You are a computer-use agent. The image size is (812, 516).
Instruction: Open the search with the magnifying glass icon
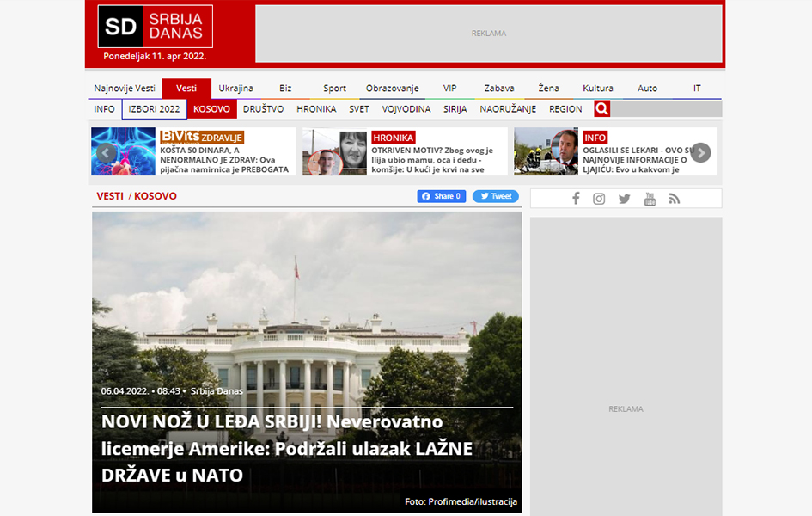(x=601, y=108)
